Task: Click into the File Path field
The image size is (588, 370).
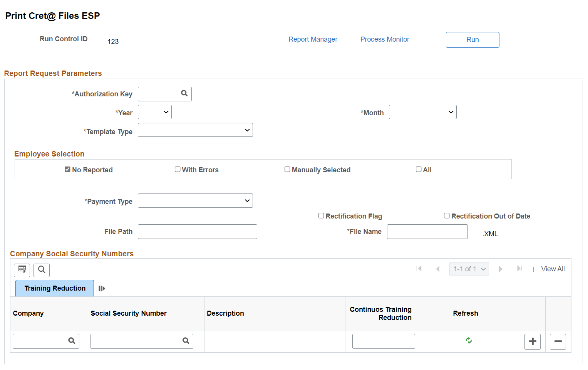Action: (197, 232)
